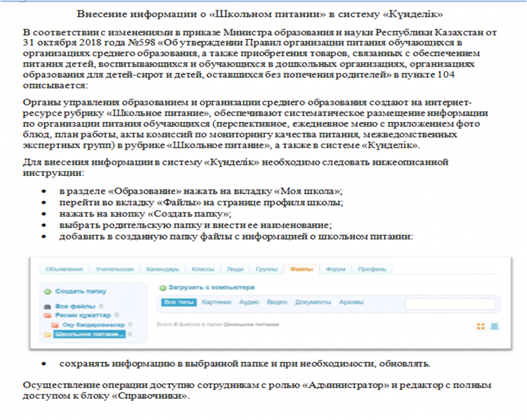
Task: Select the active Файлы tab
Action: tap(301, 269)
